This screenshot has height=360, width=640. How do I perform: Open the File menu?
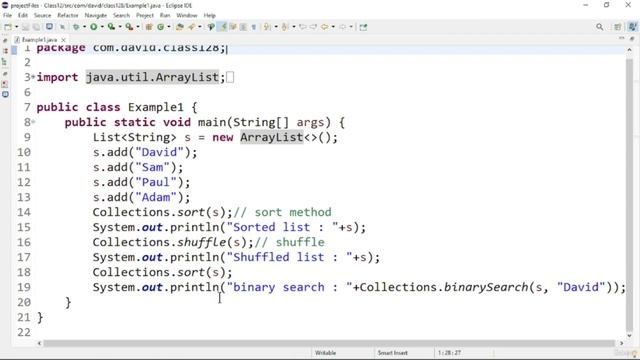(x=7, y=15)
